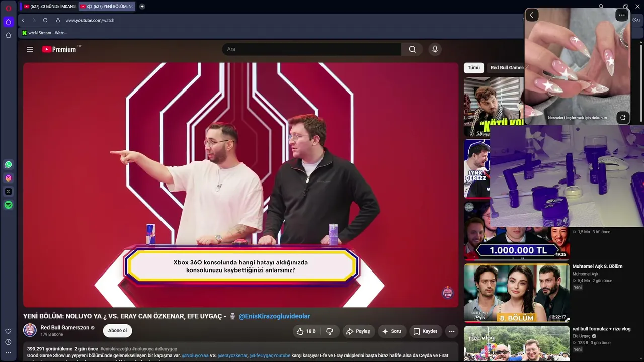644x362 pixels.
Task: Open the #eniskirazoğlu hashtag
Action: coord(116,349)
